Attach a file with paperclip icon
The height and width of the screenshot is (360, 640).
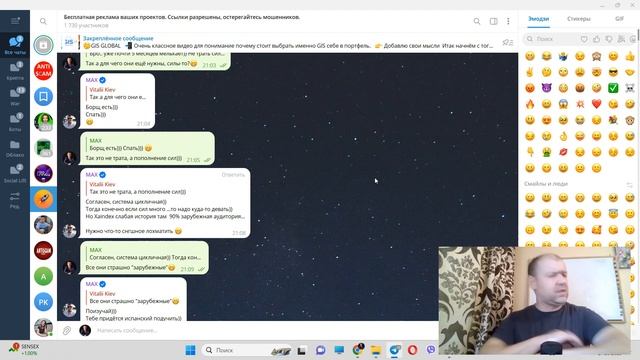(x=67, y=330)
